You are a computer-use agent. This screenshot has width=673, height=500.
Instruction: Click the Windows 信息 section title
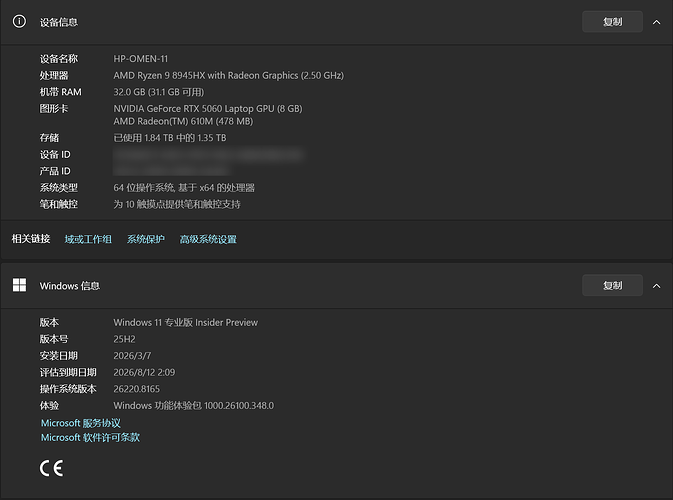tap(70, 285)
